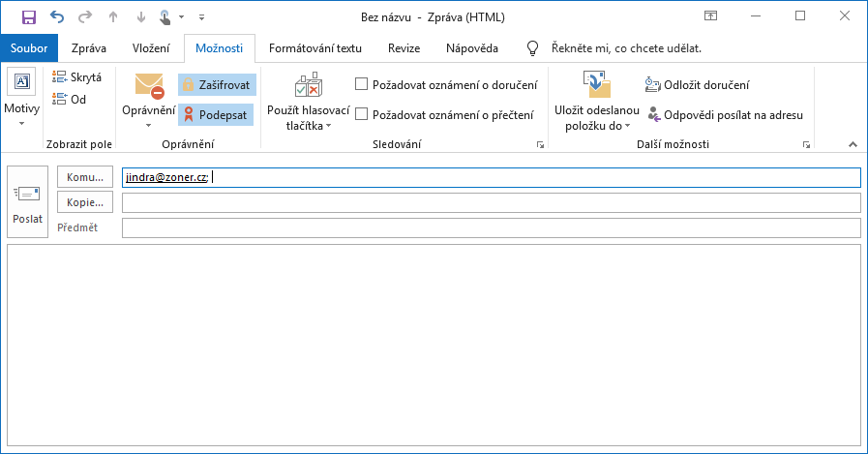Switch to the Vložení tab
Viewport: 868px width, 454px height.
150,47
